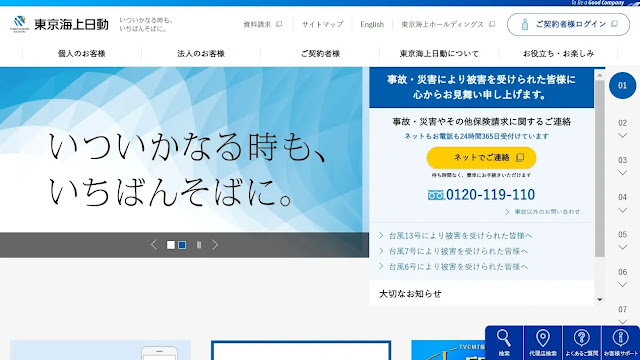640x360 pixels.
Task: Open 東京海上日動について menu
Action: (x=439, y=53)
